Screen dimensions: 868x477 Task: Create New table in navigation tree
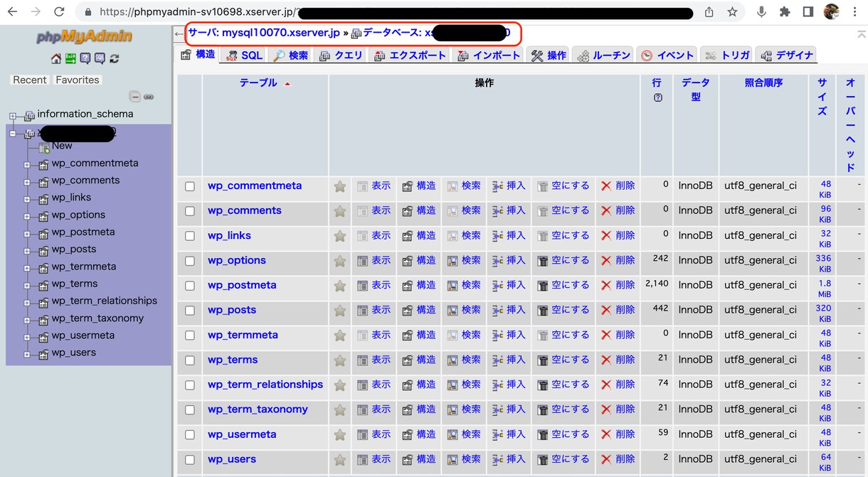62,146
